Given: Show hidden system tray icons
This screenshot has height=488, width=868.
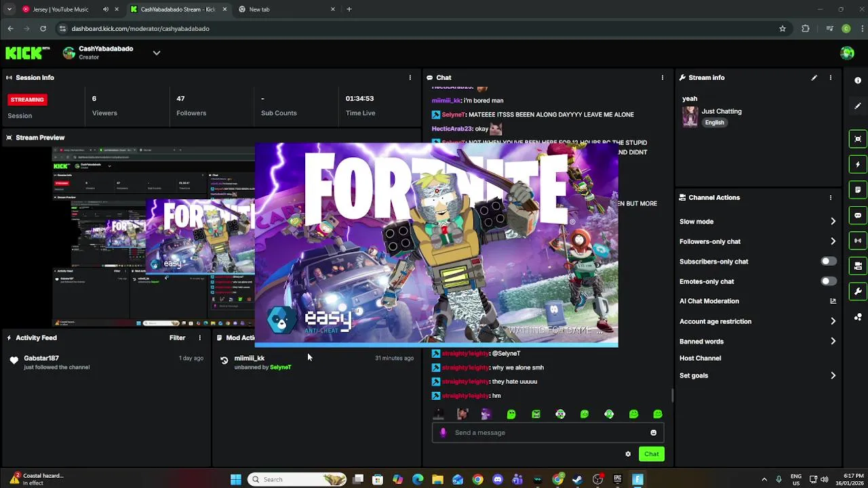Looking at the screenshot, I should tap(764, 479).
